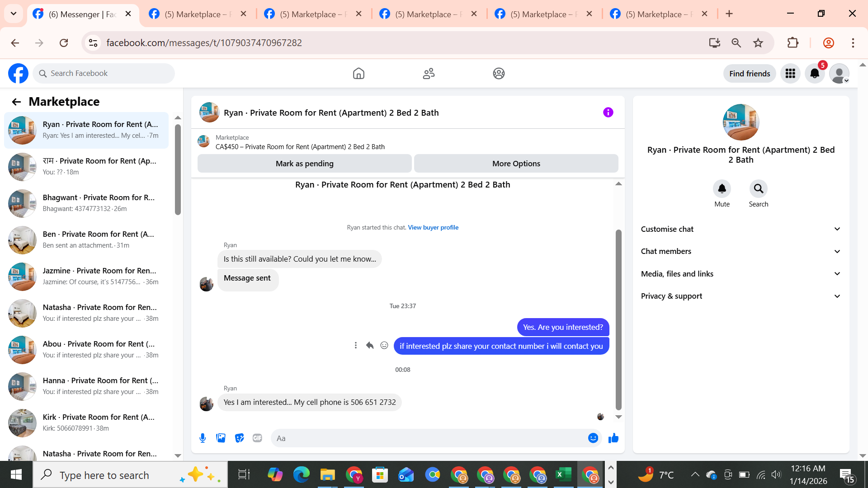This screenshot has width=868, height=488.
Task: Mute this conversation with bell icon
Action: pos(722,189)
